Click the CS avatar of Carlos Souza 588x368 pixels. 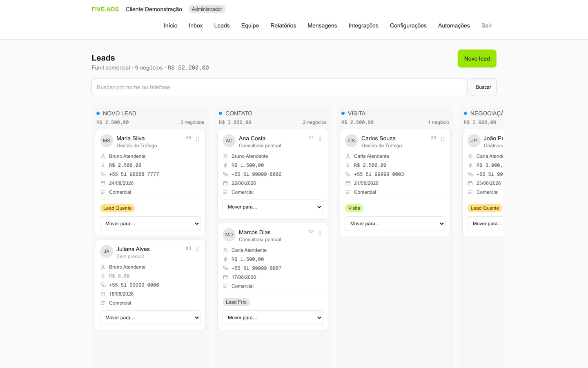click(x=352, y=141)
